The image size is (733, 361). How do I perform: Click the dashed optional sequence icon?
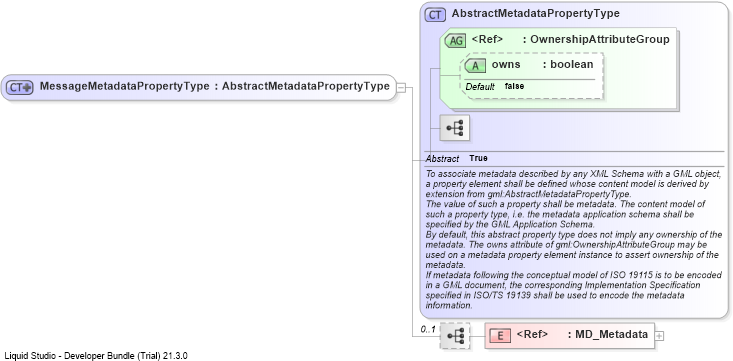point(455,336)
